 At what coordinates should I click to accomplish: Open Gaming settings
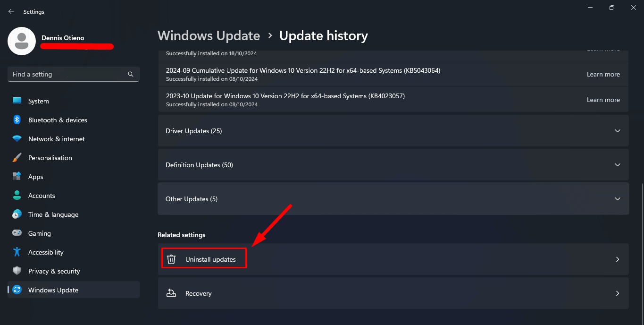(39, 233)
